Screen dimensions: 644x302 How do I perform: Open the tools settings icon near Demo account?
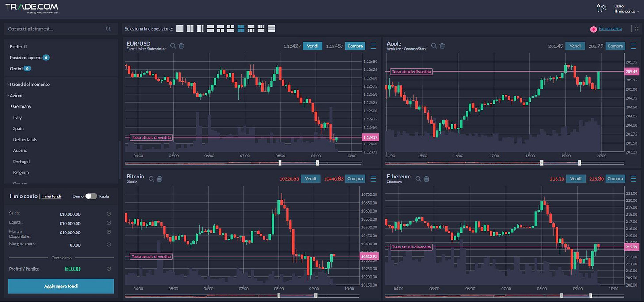[602, 8]
